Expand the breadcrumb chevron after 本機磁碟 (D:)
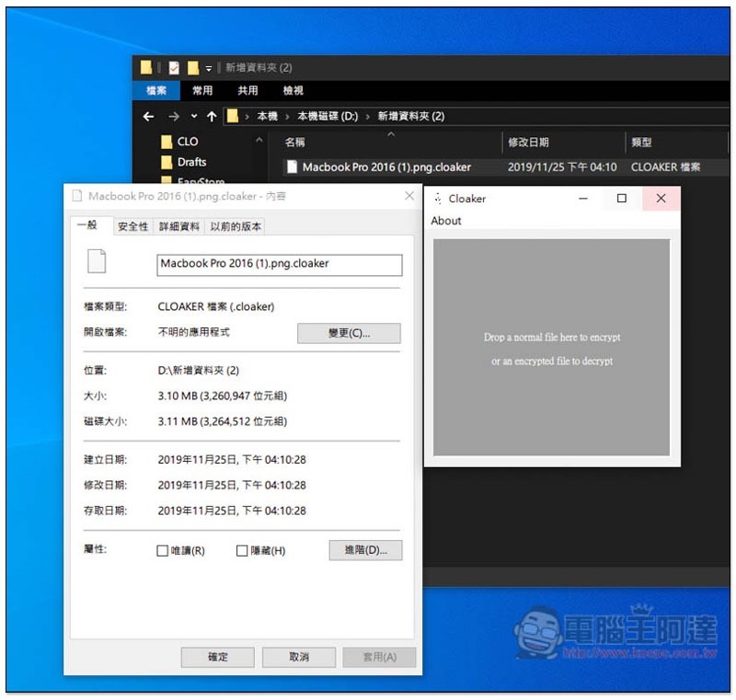The width and height of the screenshot is (736, 700). coord(369,115)
